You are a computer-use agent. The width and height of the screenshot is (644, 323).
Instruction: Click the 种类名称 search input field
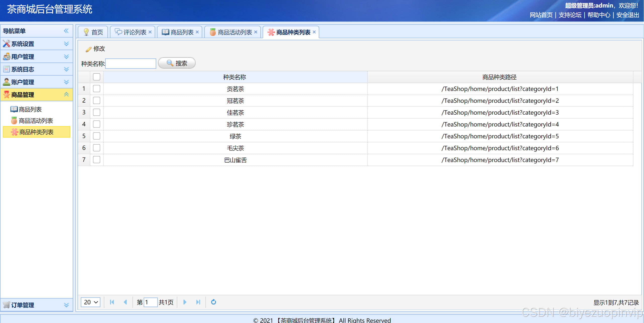tap(131, 63)
